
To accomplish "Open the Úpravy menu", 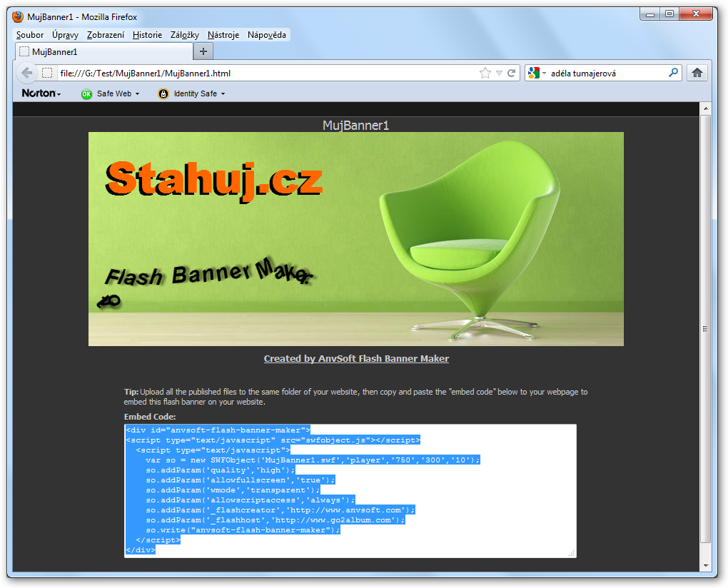I will (x=65, y=35).
